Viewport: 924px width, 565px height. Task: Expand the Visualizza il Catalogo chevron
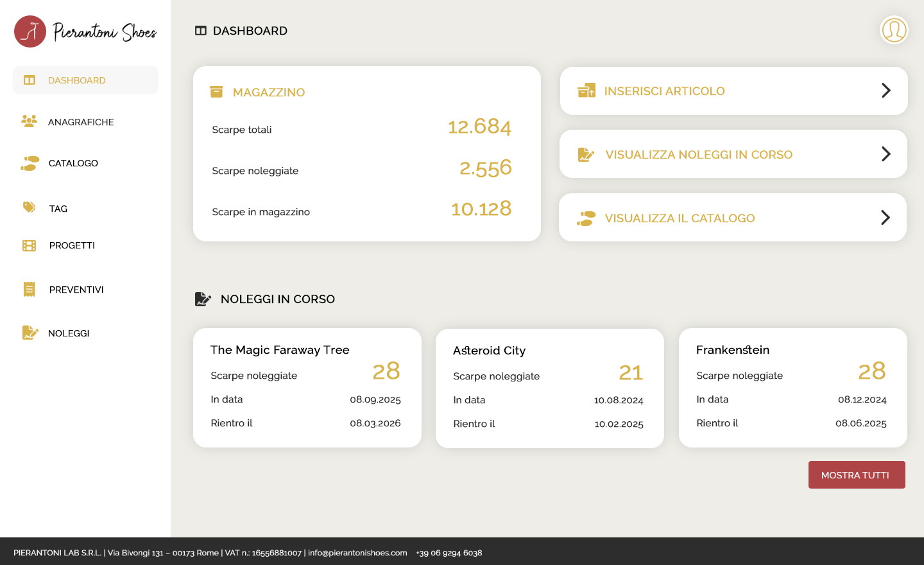pos(886,218)
